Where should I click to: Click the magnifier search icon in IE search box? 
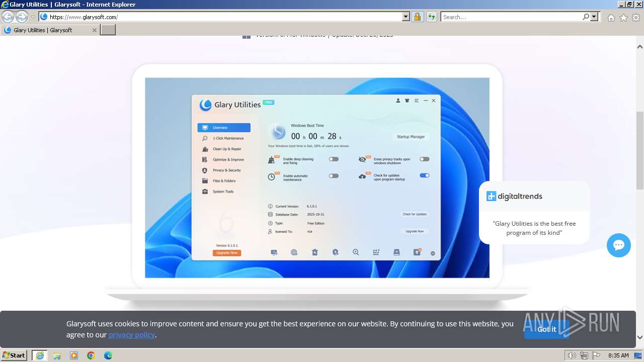586,17
